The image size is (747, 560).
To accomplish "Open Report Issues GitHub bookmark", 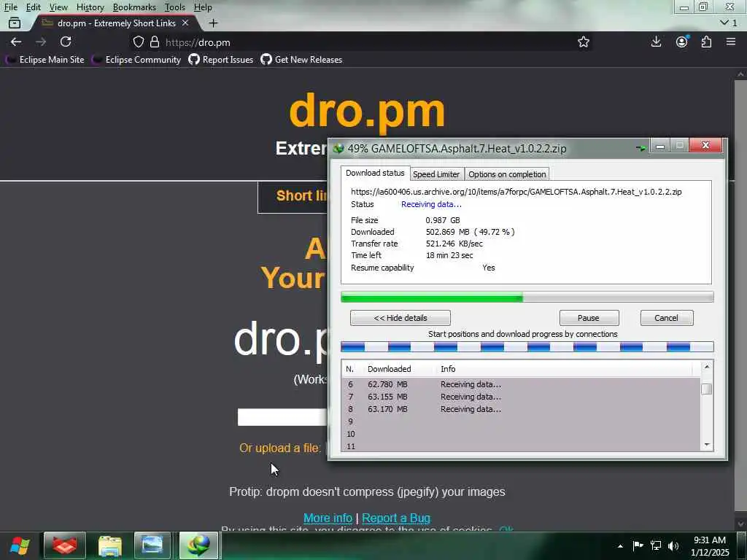I will point(221,60).
